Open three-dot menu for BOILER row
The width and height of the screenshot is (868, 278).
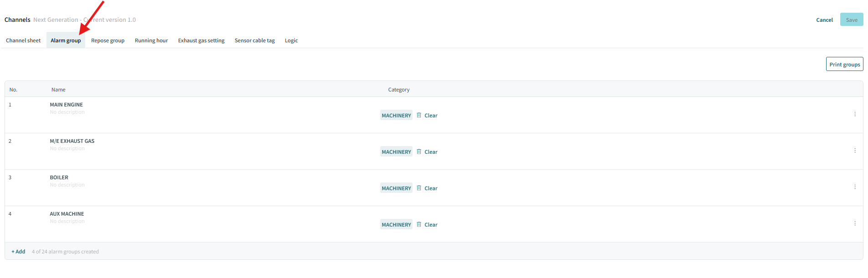pos(855,187)
